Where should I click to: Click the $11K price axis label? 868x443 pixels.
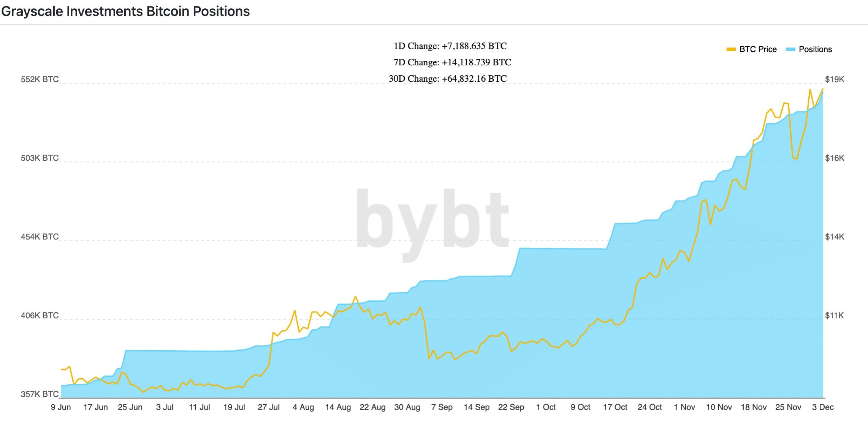point(834,315)
